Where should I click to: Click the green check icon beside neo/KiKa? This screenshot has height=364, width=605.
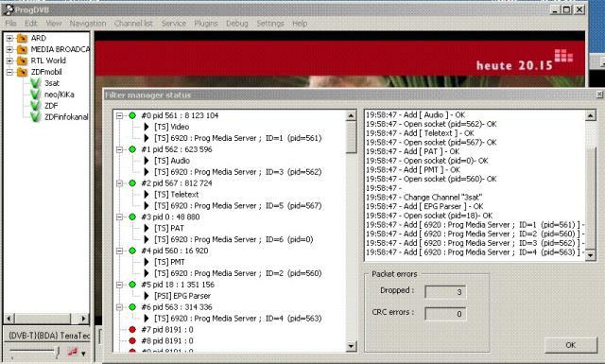point(35,95)
